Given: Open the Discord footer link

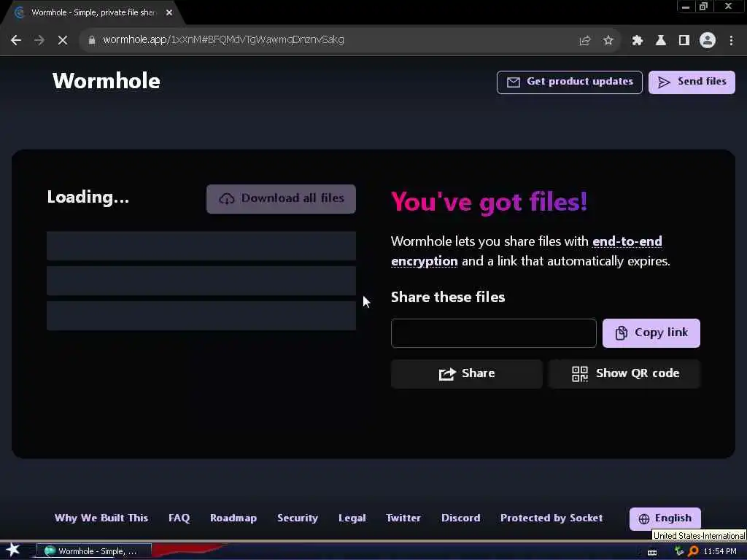Looking at the screenshot, I should [x=461, y=518].
